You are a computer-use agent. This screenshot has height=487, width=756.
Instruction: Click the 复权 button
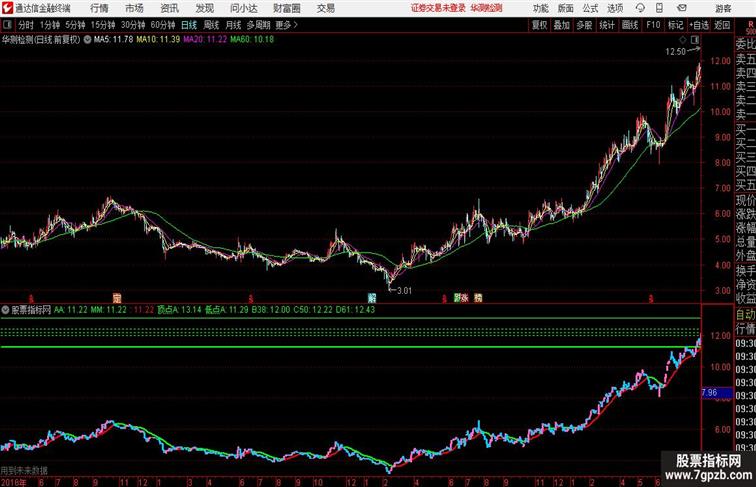(x=539, y=25)
